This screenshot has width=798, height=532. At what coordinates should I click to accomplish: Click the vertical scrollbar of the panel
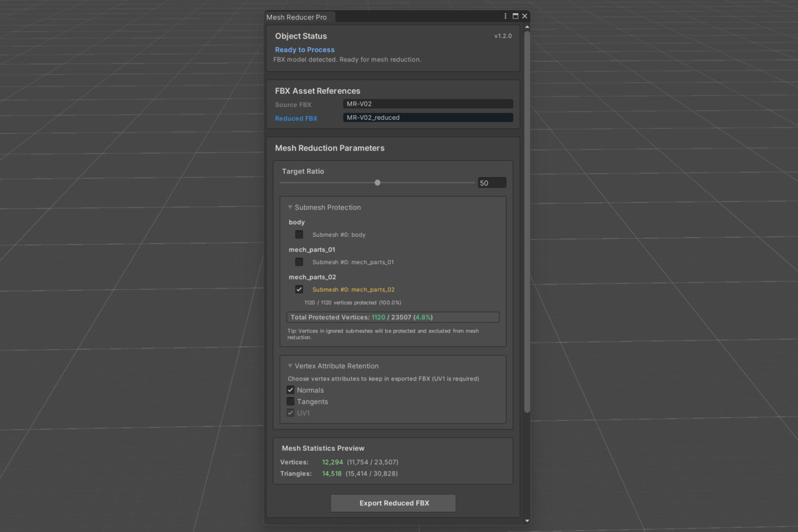point(527,221)
